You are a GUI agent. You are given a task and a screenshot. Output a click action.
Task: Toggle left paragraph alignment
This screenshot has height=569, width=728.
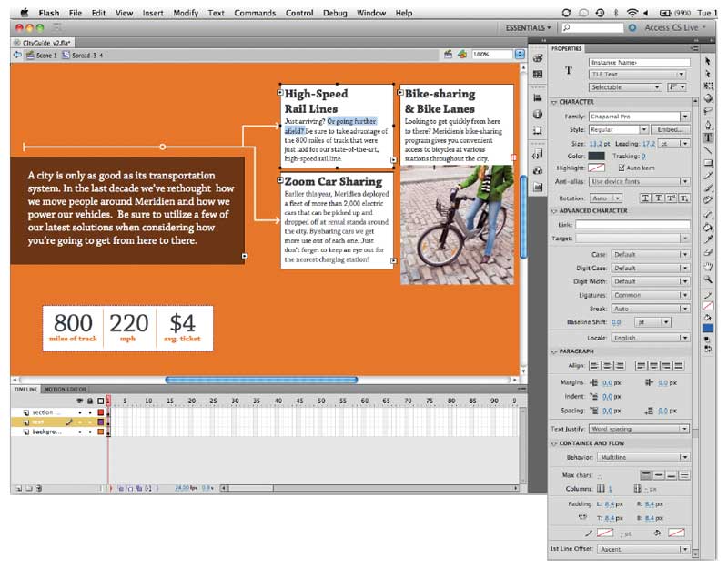point(595,366)
